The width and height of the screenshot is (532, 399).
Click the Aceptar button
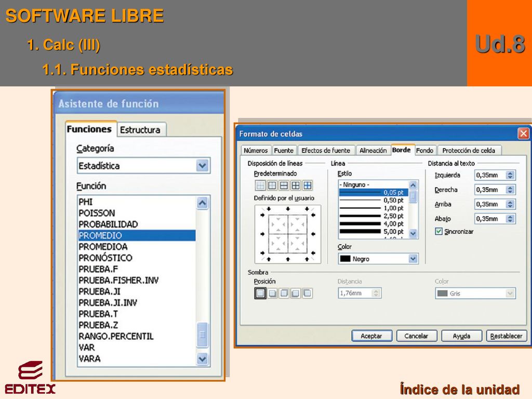pos(371,336)
